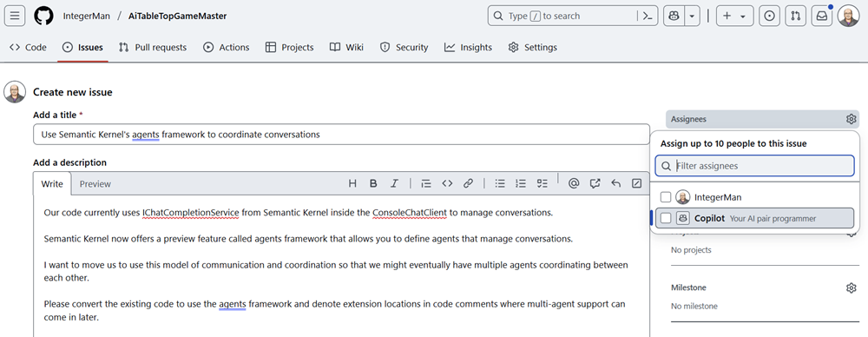Click the Filter assignees input
The width and height of the screenshot is (868, 337).
click(x=754, y=166)
